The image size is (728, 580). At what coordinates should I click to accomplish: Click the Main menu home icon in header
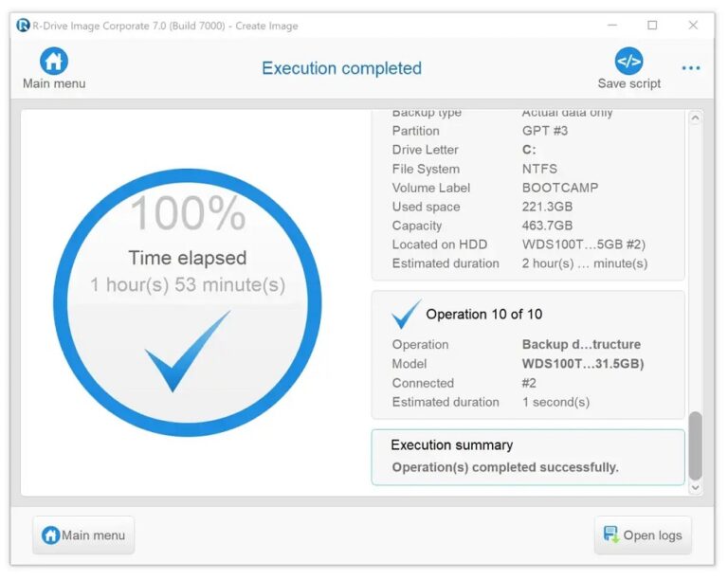[54, 61]
